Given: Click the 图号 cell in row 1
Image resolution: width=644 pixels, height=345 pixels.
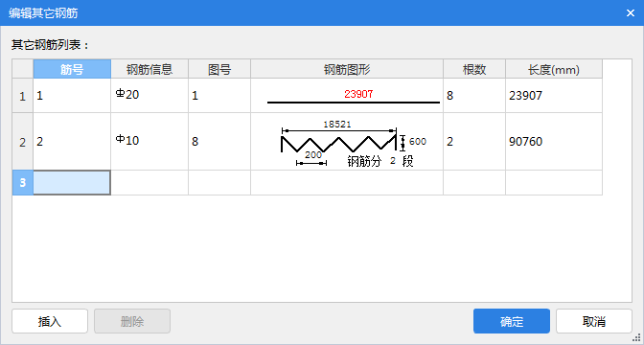Looking at the screenshot, I should tap(219, 96).
